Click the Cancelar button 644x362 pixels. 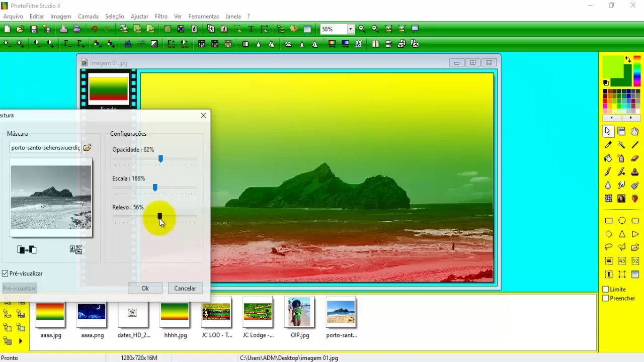point(185,289)
